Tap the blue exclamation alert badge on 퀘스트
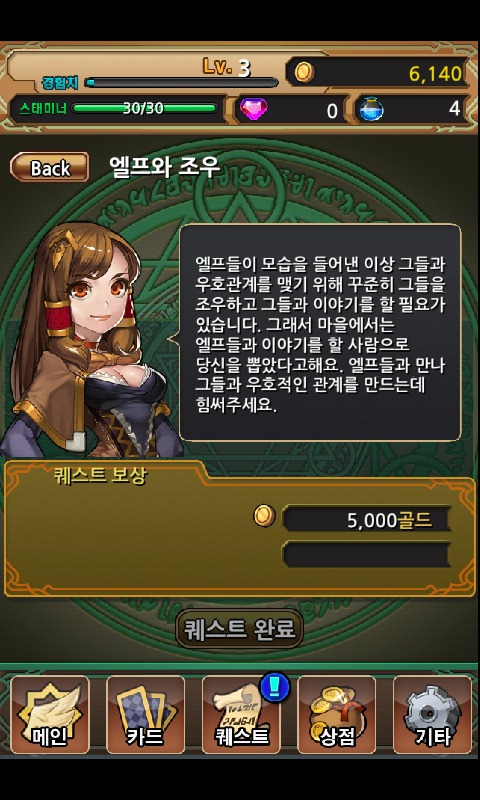Viewport: 480px width, 800px height. point(274,686)
